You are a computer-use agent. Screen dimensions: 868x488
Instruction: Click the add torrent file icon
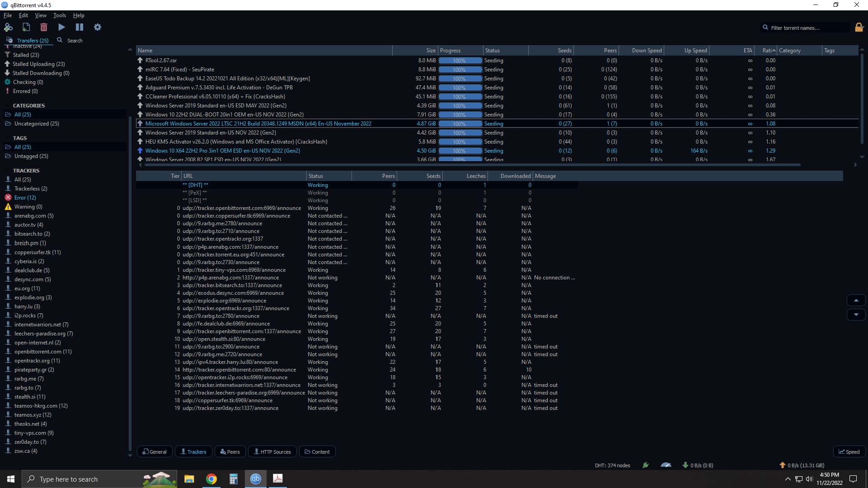pyautogui.click(x=26, y=28)
